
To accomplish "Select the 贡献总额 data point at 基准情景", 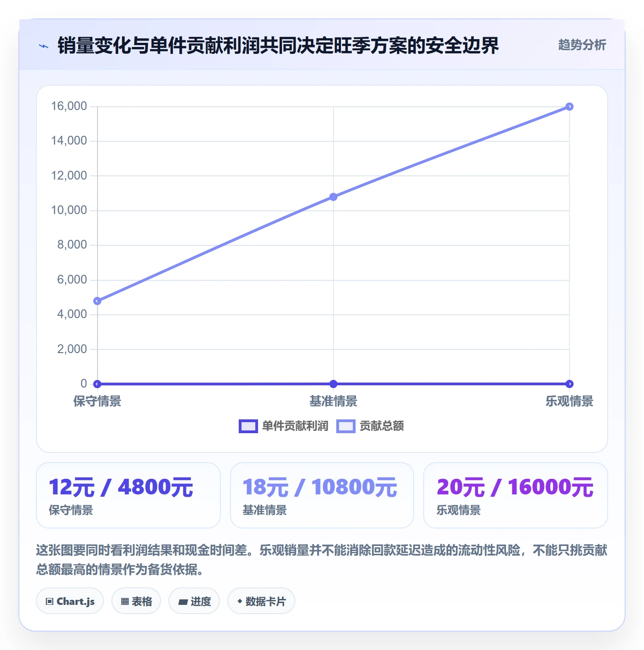I will pyautogui.click(x=333, y=197).
